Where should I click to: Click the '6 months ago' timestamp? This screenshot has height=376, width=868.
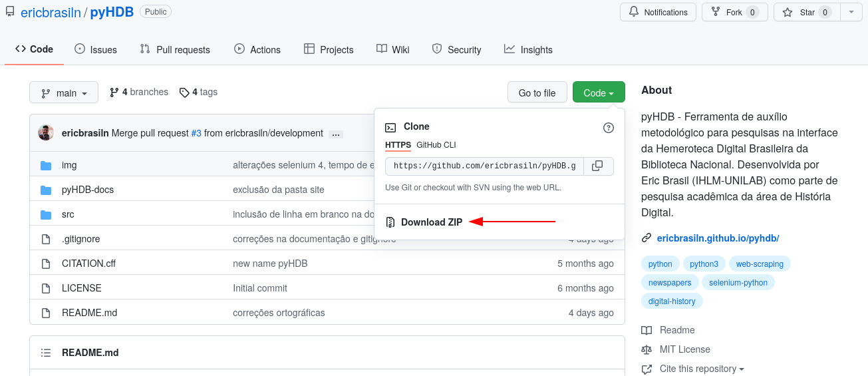[585, 288]
